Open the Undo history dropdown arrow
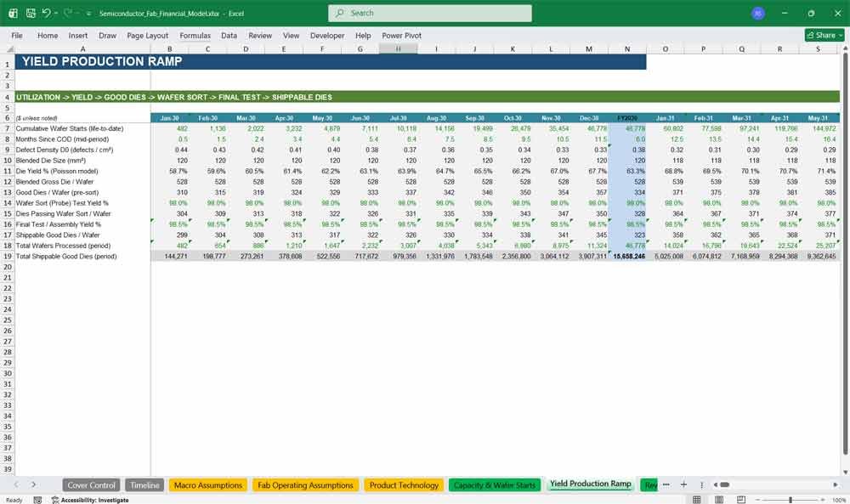The width and height of the screenshot is (850, 504). point(56,13)
